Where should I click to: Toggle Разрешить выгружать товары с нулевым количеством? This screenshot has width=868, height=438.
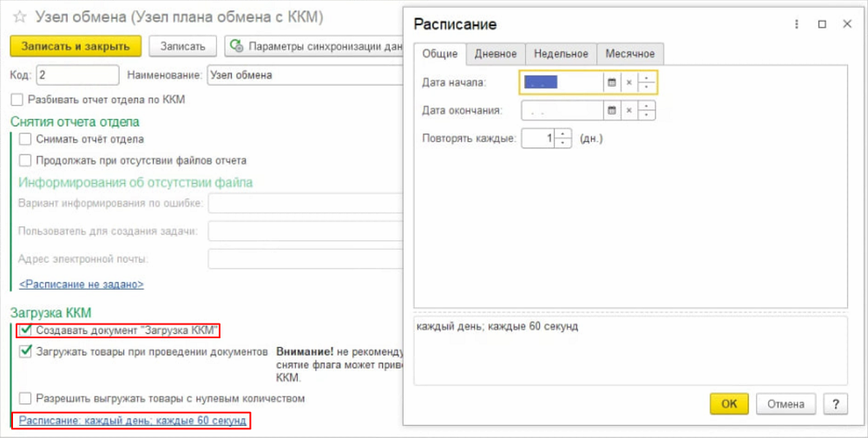coord(26,398)
